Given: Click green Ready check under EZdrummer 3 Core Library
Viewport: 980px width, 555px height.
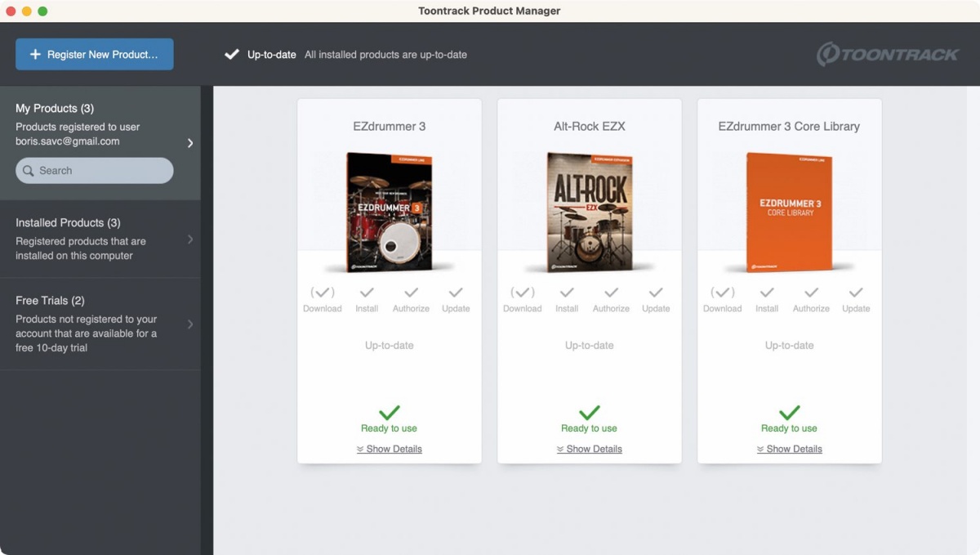Looking at the screenshot, I should coord(790,412).
